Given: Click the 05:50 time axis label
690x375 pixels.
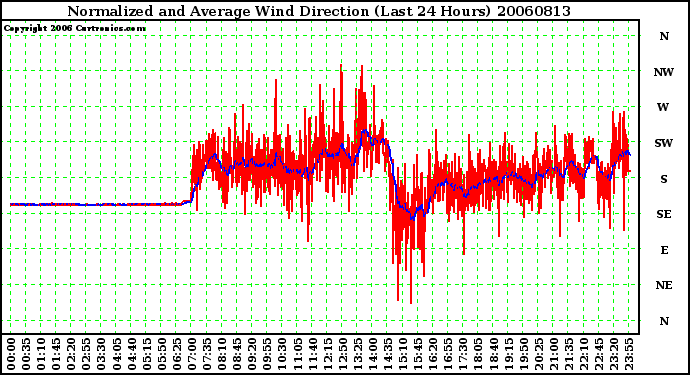Looking at the screenshot, I should pos(161,354).
